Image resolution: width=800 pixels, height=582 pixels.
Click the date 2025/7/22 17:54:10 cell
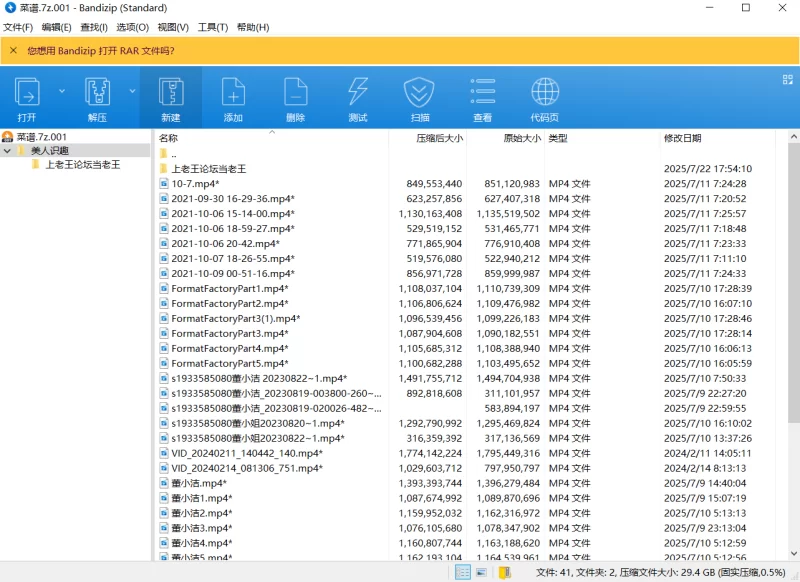pos(708,169)
